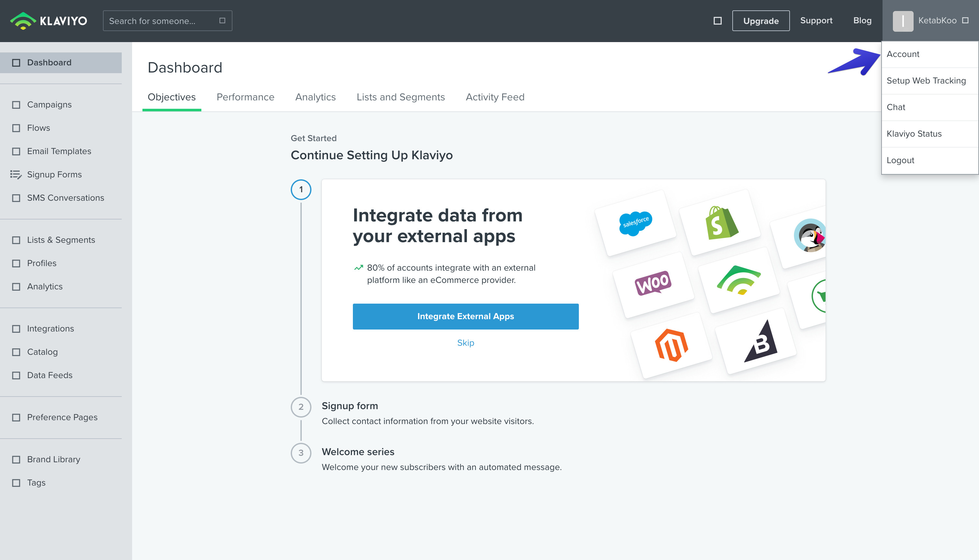The width and height of the screenshot is (979, 560).
Task: Click the KetabKoo avatar image
Action: [903, 21]
